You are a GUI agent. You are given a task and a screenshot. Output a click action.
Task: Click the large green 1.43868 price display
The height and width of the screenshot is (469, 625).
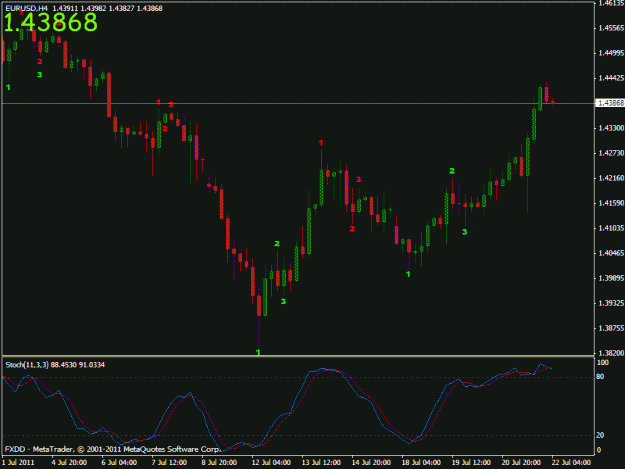tap(51, 23)
